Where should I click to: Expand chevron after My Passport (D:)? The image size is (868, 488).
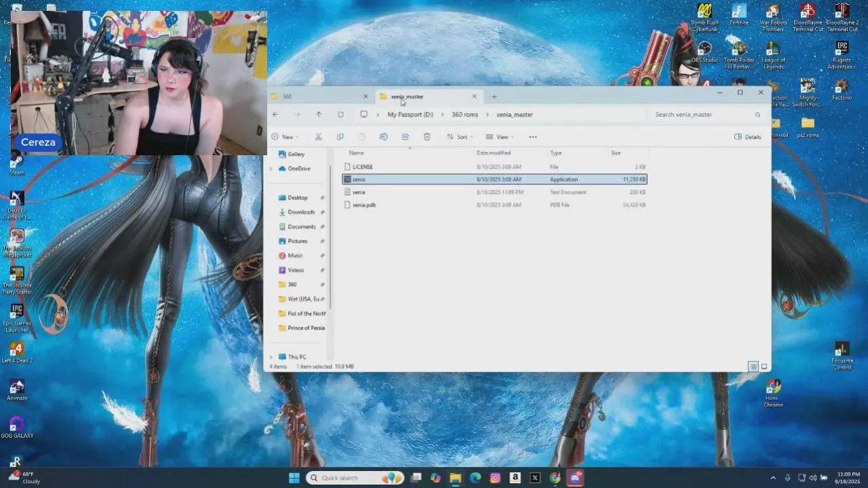tap(442, 115)
